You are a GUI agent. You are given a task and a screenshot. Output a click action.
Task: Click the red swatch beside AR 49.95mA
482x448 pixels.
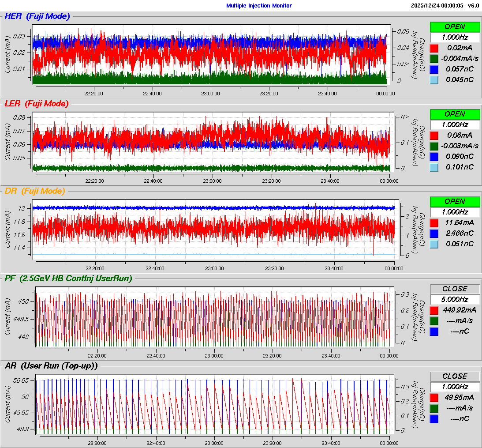click(x=434, y=397)
